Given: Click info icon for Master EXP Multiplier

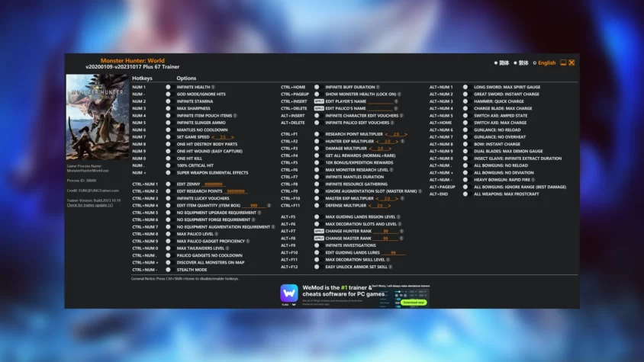Looking at the screenshot, I should (x=403, y=198).
